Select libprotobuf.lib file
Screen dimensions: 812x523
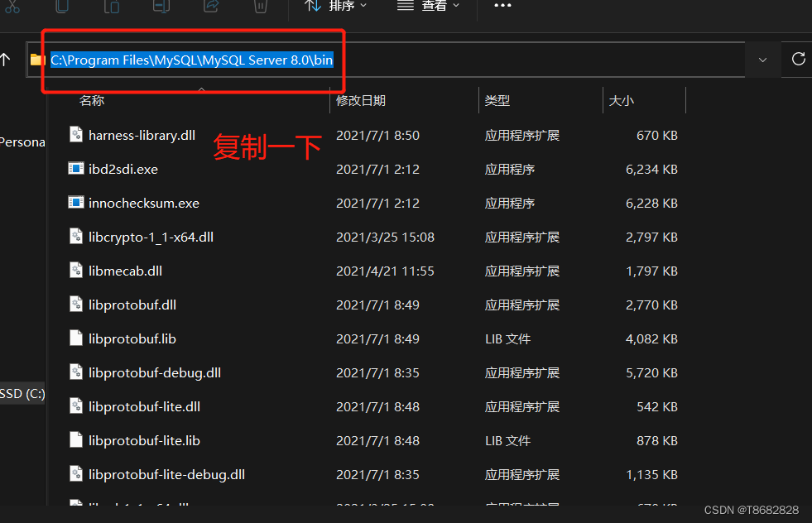[132, 338]
